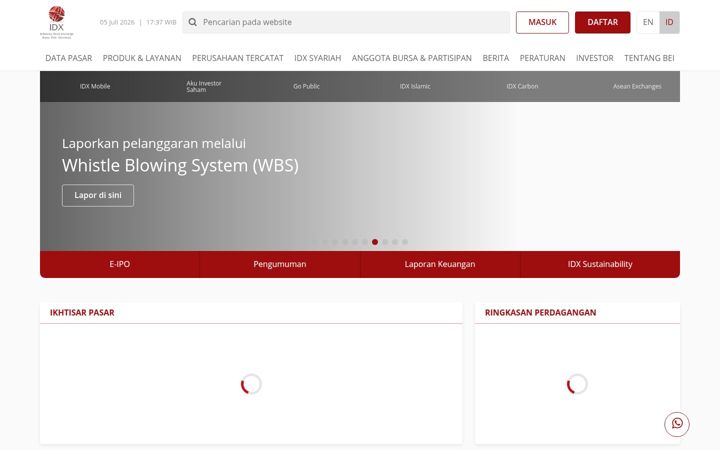Open the PERATURAN menu
The image size is (720, 450).
[543, 58]
